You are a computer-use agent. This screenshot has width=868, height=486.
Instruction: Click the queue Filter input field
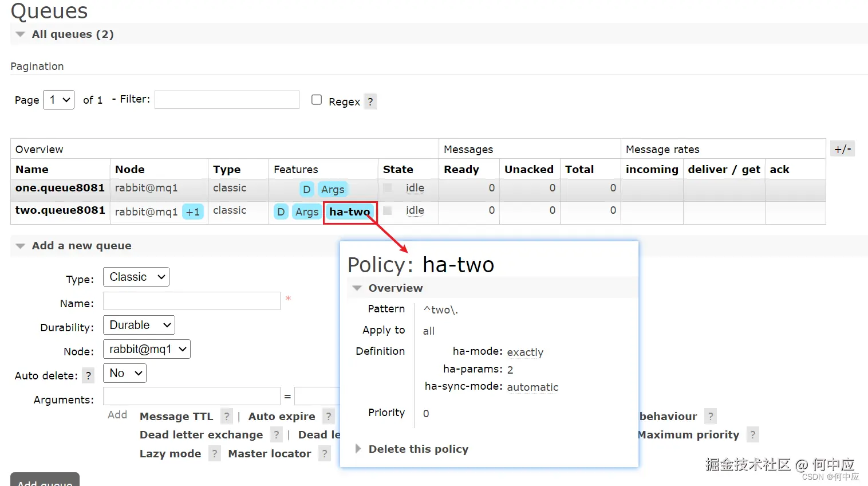click(227, 100)
